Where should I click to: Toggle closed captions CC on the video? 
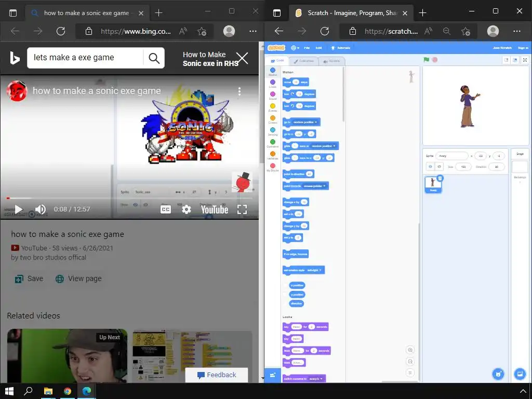pos(166,209)
